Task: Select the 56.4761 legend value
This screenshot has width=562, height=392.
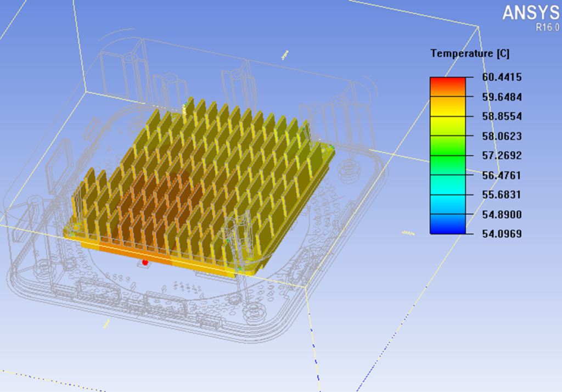Action: coord(502,175)
